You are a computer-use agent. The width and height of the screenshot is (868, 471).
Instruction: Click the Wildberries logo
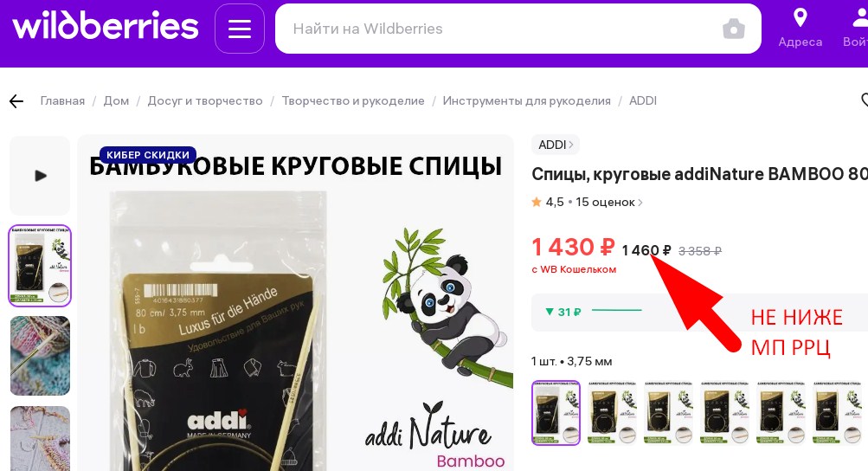pyautogui.click(x=106, y=26)
